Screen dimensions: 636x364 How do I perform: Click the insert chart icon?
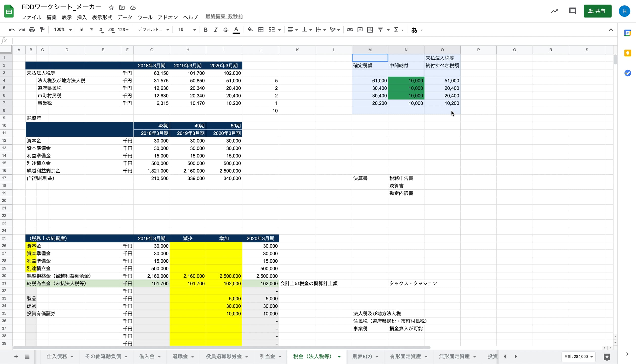coord(370,30)
